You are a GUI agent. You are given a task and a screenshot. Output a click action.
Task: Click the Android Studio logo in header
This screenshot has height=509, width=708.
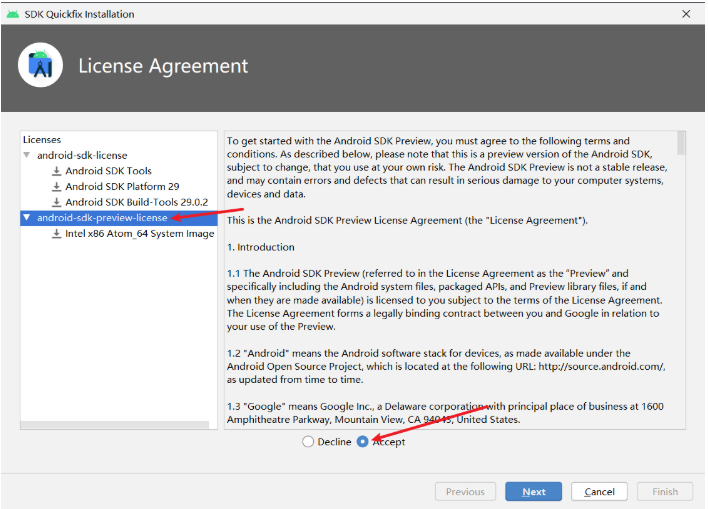coord(40,65)
